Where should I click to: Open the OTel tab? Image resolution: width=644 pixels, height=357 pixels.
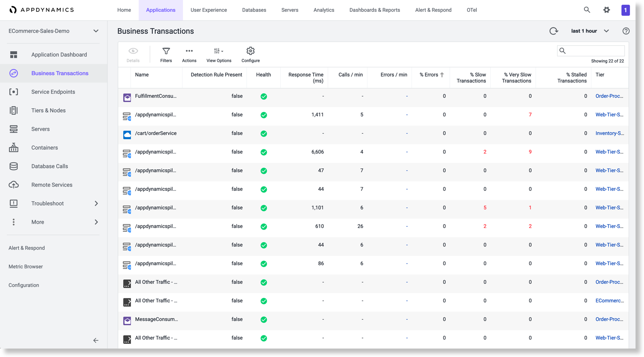click(x=472, y=10)
